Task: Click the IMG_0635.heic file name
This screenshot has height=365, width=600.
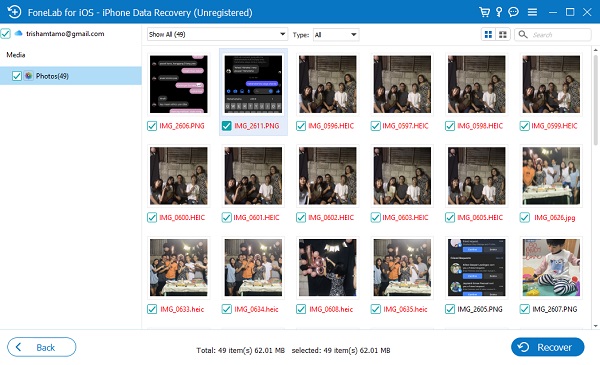Action: [x=405, y=309]
